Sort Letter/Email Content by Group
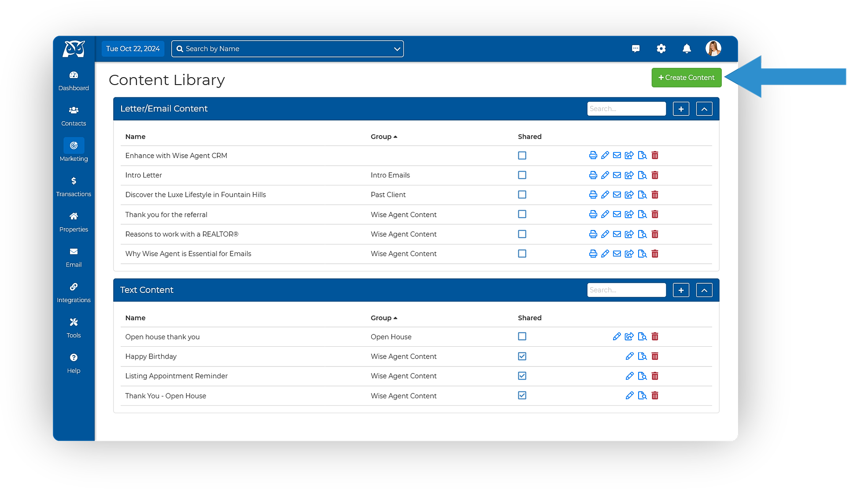The height and width of the screenshot is (489, 868). coord(384,137)
